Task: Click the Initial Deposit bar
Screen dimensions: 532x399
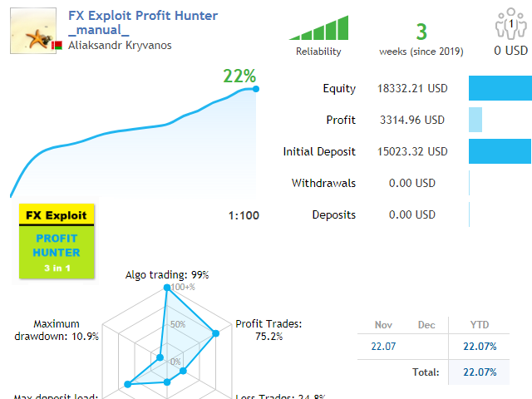Action: click(500, 152)
